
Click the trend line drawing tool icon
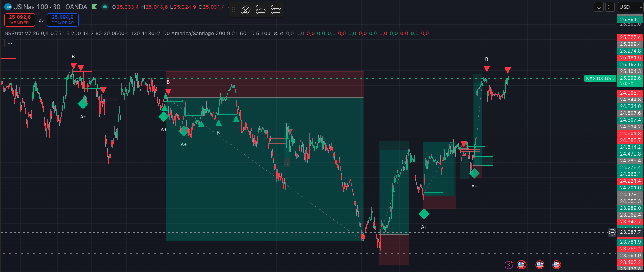click(246, 9)
